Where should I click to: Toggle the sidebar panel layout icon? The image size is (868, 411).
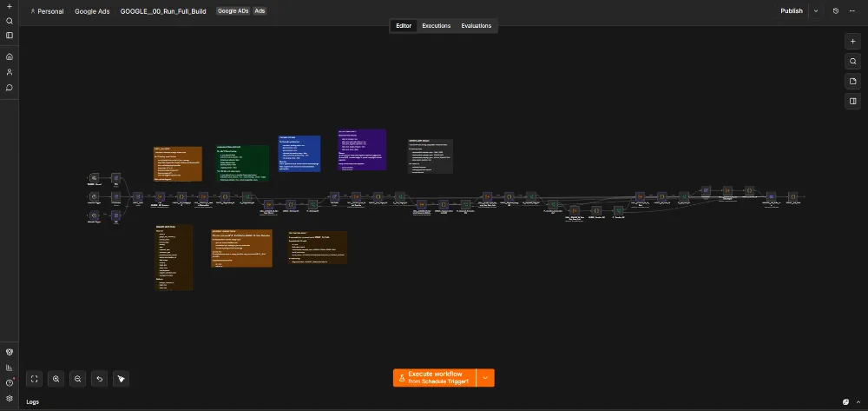[x=9, y=36]
